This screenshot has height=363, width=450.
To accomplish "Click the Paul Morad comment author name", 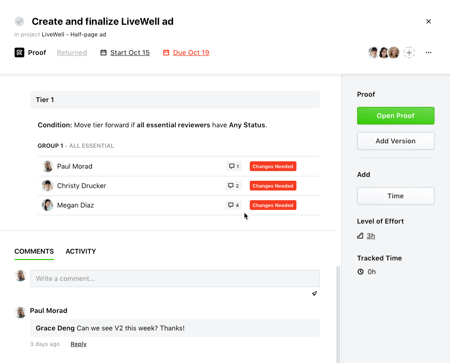I will tap(49, 311).
